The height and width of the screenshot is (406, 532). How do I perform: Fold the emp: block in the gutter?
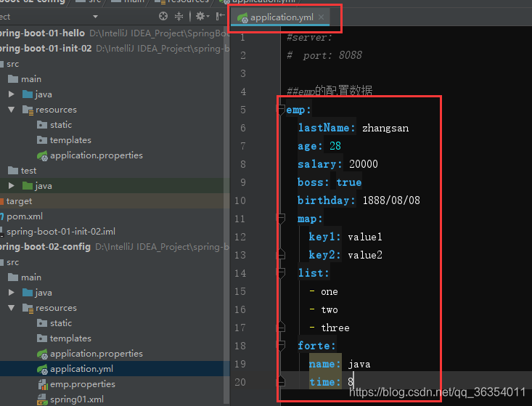click(x=282, y=110)
